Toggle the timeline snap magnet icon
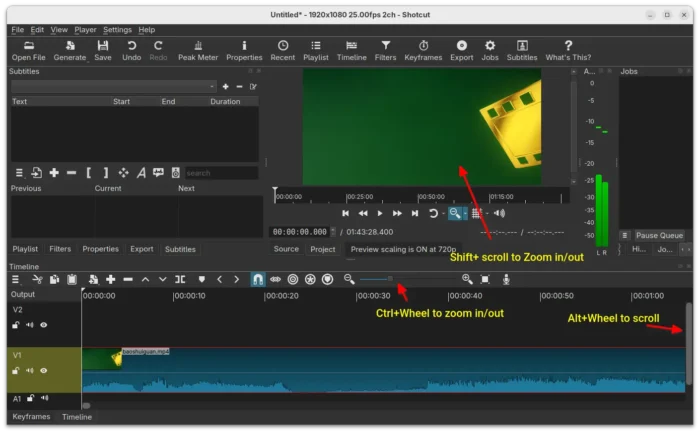The width and height of the screenshot is (700, 433). (x=257, y=279)
